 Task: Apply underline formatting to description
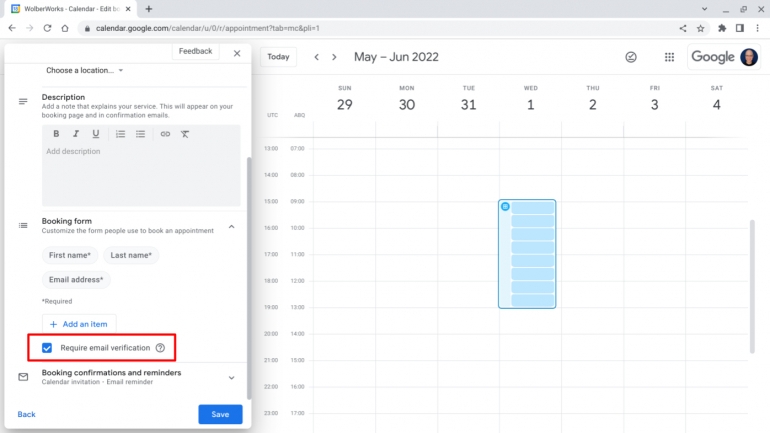(96, 134)
